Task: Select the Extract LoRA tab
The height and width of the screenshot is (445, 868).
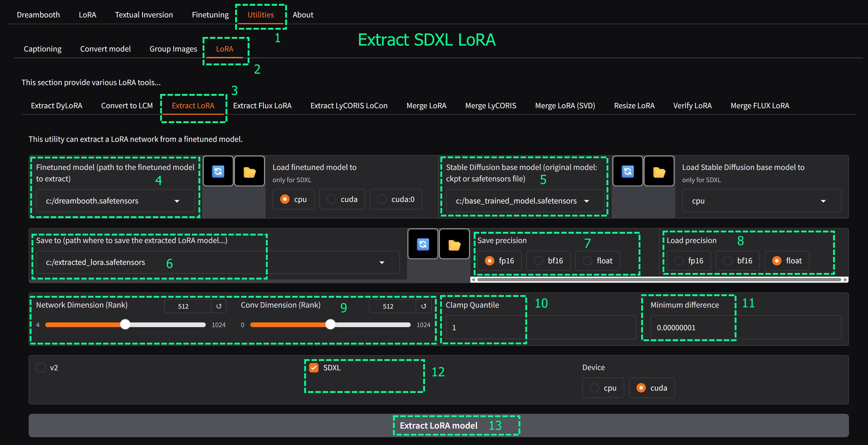Action: tap(193, 106)
